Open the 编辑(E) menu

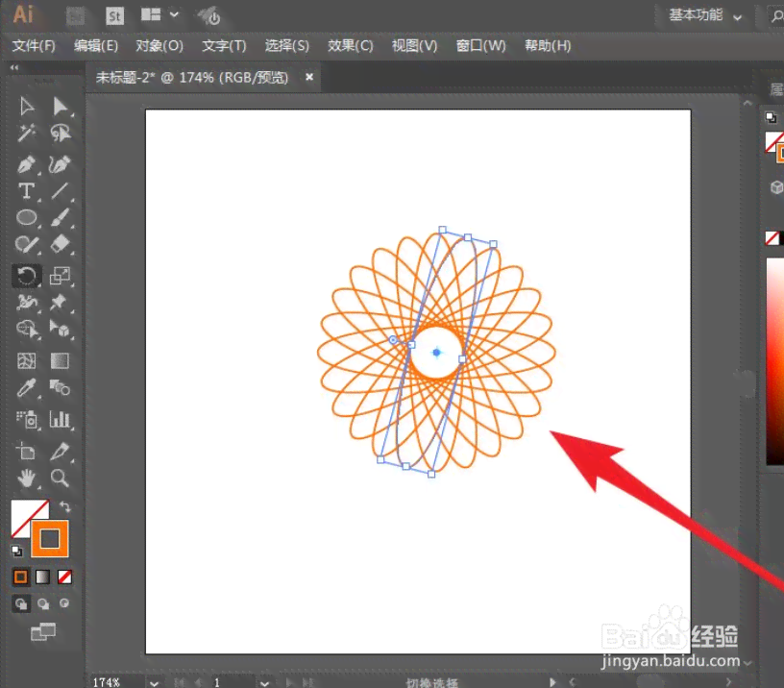pyautogui.click(x=96, y=46)
